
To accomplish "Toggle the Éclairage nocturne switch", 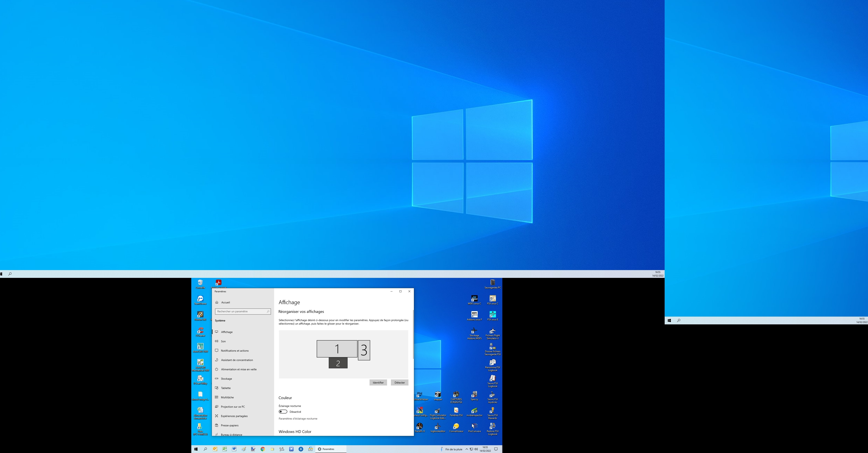I will click(x=283, y=412).
